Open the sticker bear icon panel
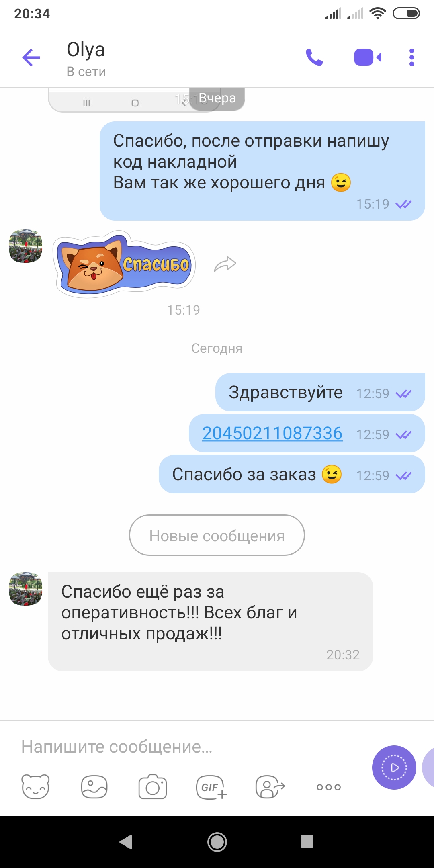 pyautogui.click(x=35, y=786)
